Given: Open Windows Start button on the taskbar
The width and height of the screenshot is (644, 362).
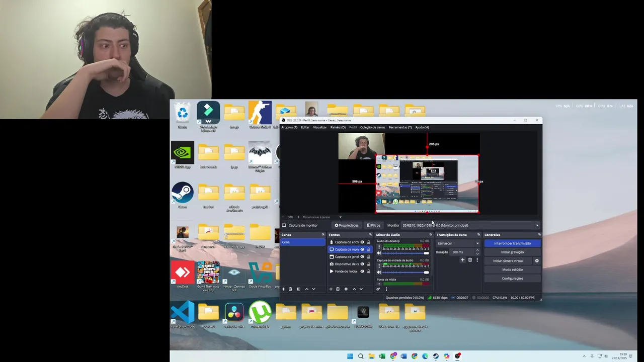Looking at the screenshot, I should point(350,356).
